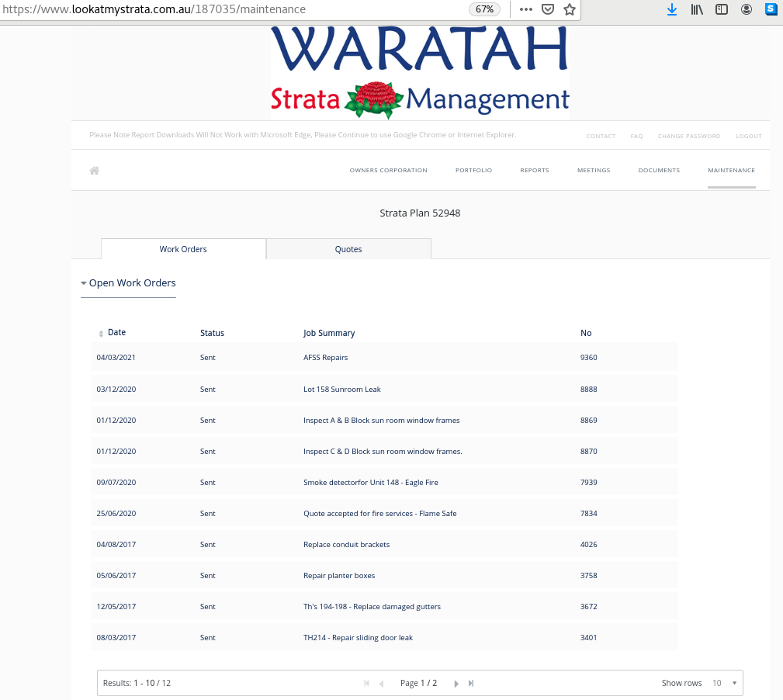Image resolution: width=783 pixels, height=700 pixels.
Task: Click the blue S extension icon
Action: (771, 9)
